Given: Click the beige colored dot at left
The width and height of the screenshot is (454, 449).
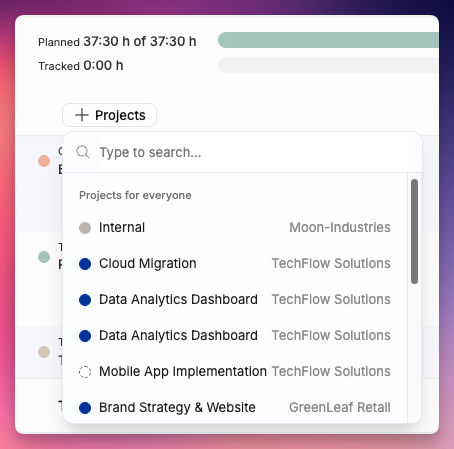Looking at the screenshot, I should pos(44,352).
